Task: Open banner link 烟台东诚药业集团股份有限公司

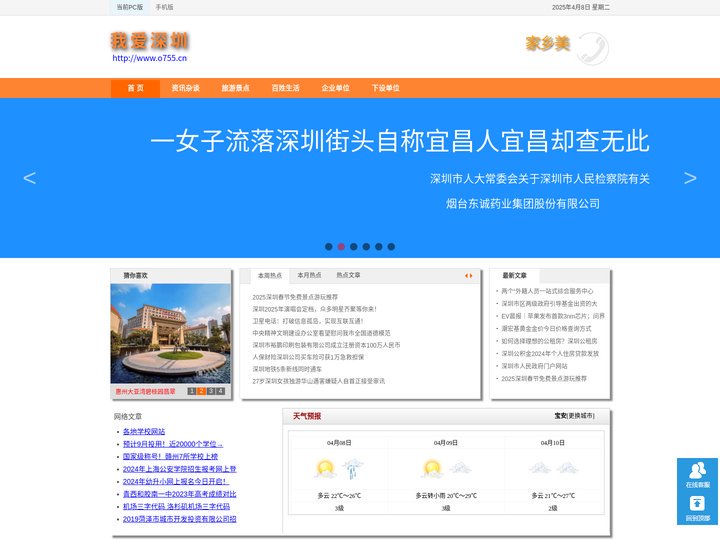Action: coord(523,204)
